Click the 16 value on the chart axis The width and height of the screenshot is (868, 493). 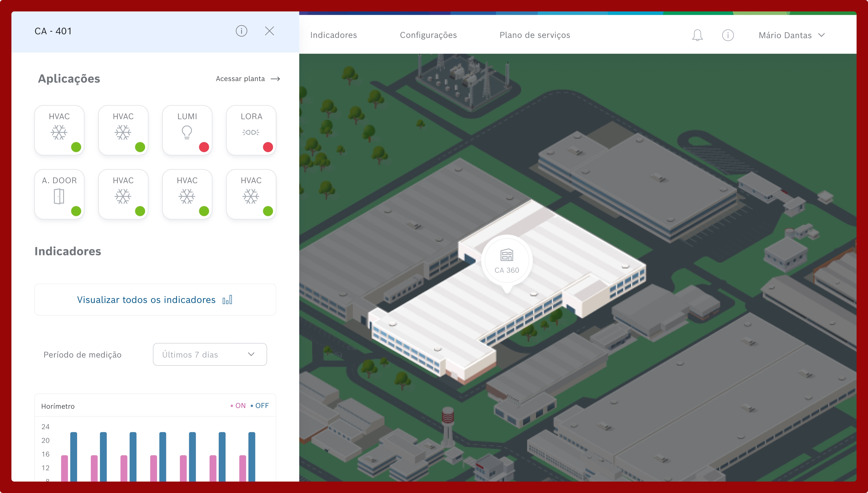tap(45, 454)
